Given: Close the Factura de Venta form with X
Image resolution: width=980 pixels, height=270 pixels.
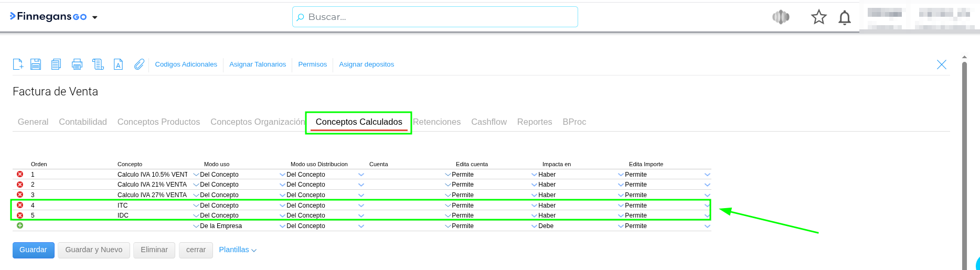Looking at the screenshot, I should click(x=942, y=64).
